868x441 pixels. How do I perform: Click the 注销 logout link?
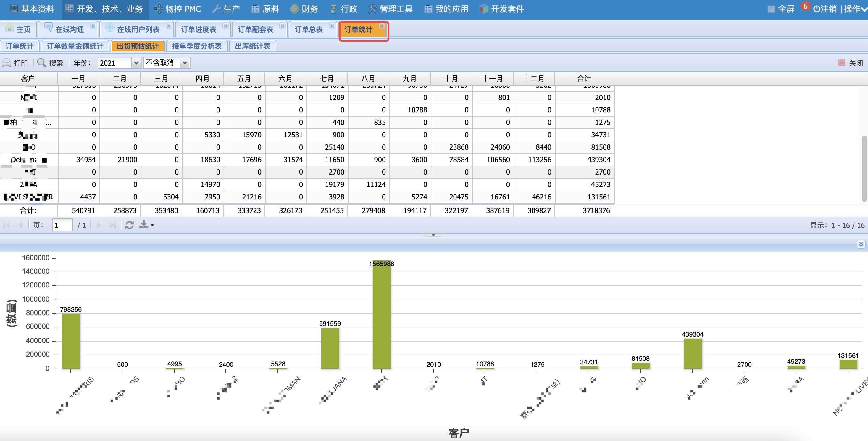825,9
